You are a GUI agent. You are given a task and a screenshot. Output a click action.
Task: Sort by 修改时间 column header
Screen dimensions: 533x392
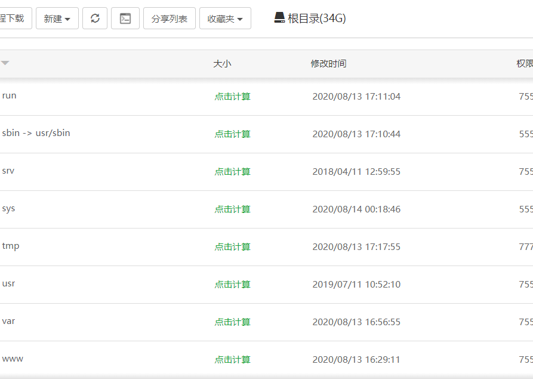tap(328, 63)
